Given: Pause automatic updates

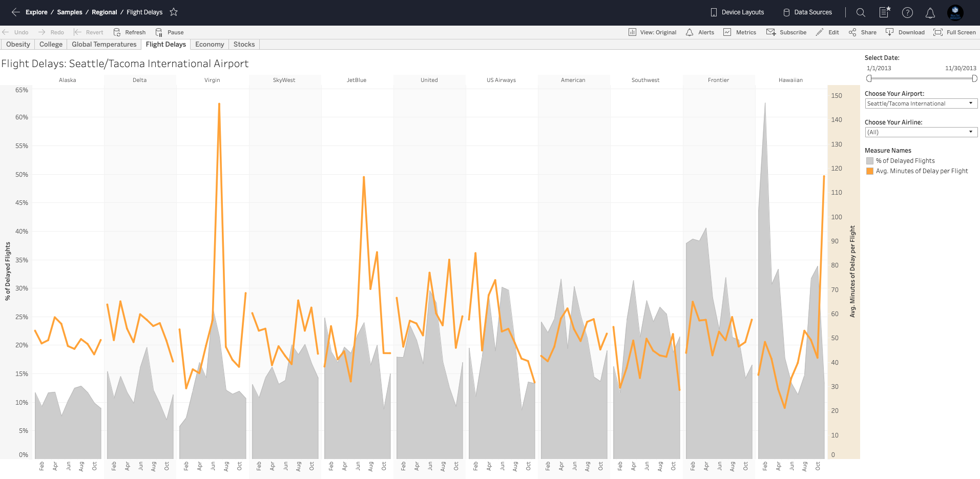Looking at the screenshot, I should click(170, 32).
